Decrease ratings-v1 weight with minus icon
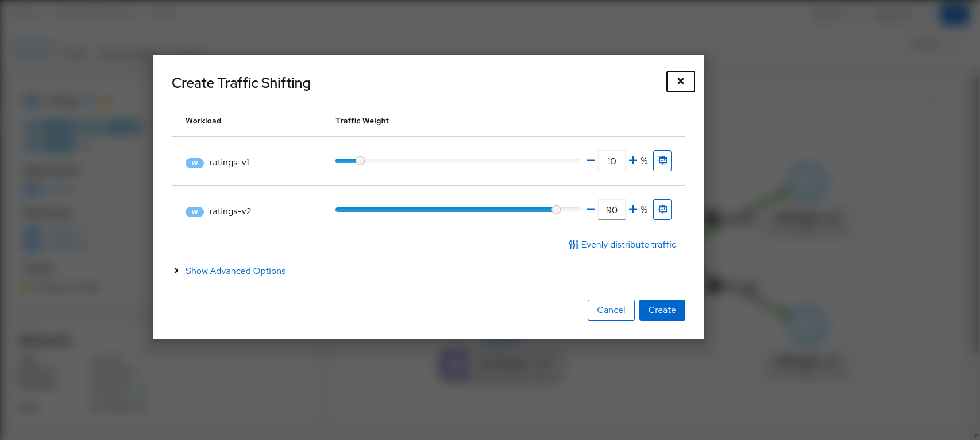The width and height of the screenshot is (980, 440). tap(590, 161)
